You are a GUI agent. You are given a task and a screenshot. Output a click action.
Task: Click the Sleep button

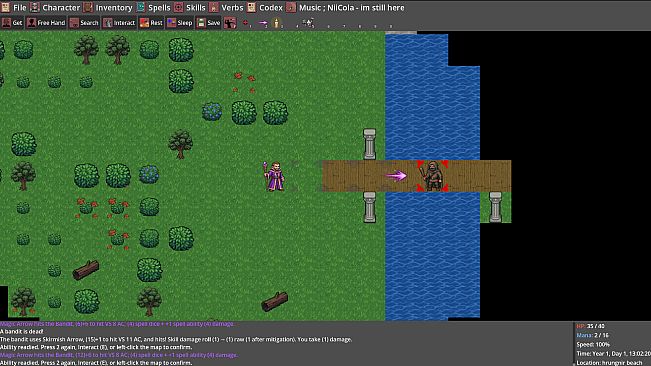click(x=180, y=23)
